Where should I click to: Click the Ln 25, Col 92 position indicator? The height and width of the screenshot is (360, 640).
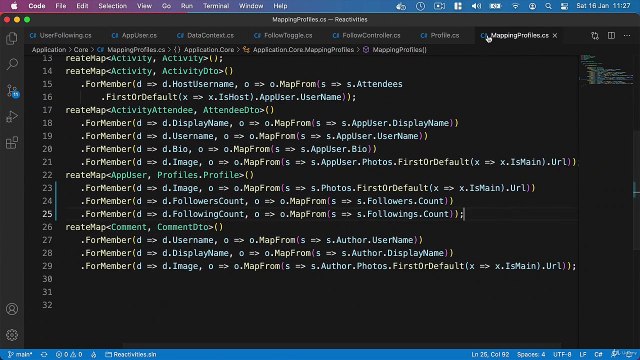(490, 354)
